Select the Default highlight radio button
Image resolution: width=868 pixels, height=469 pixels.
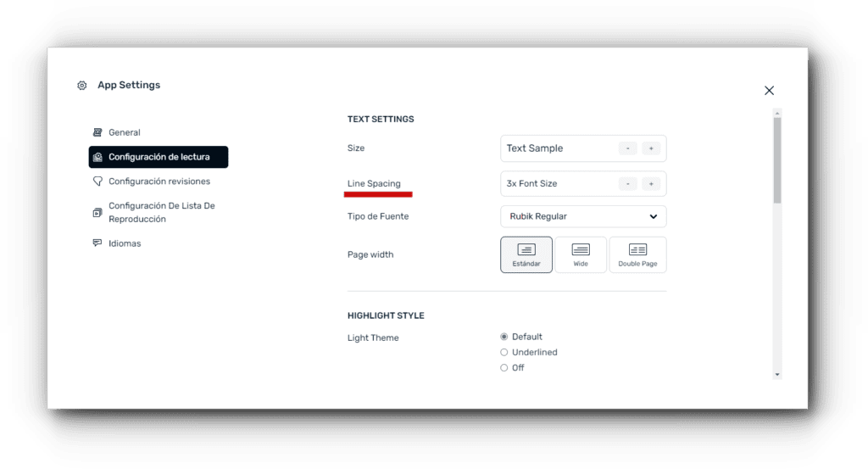pyautogui.click(x=504, y=337)
